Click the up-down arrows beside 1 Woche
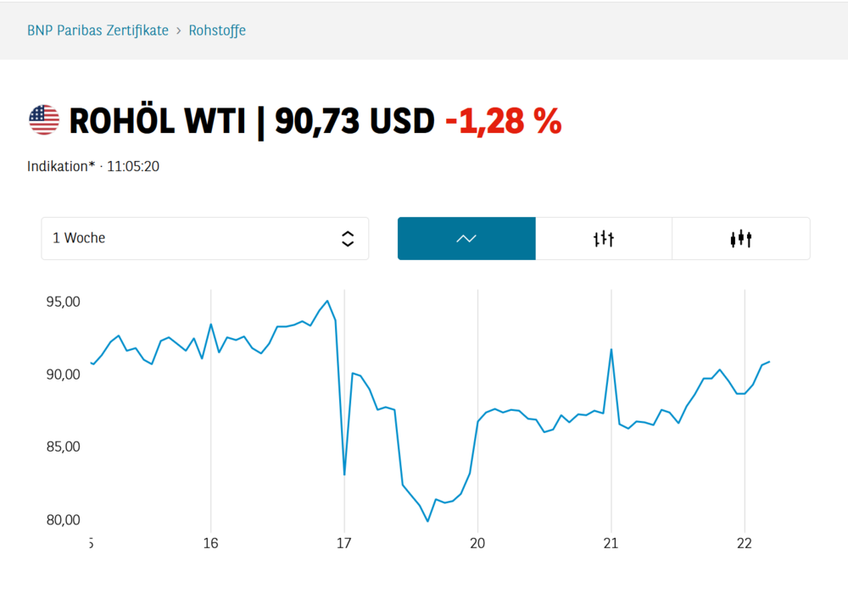This screenshot has height=616, width=848. [x=348, y=238]
